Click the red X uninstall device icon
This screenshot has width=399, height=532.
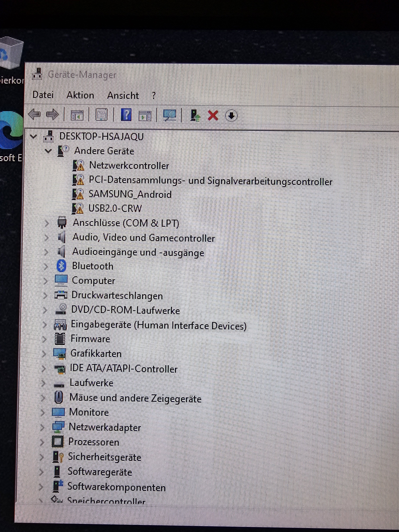coord(213,115)
